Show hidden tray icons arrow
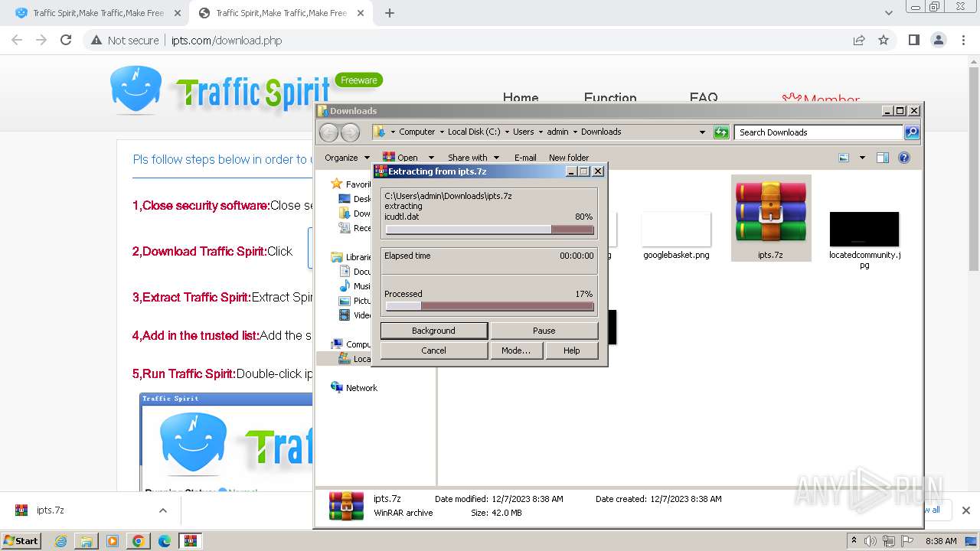The width and height of the screenshot is (980, 551). click(854, 540)
